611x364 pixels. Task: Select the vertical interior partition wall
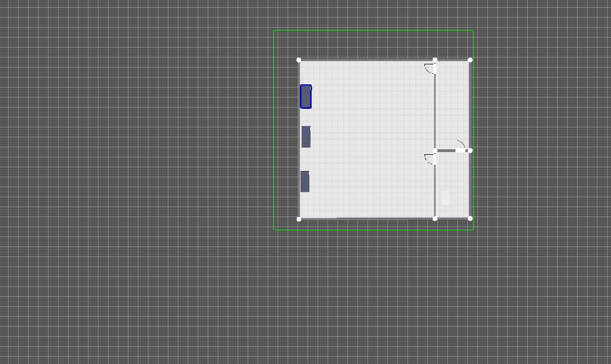click(435, 111)
